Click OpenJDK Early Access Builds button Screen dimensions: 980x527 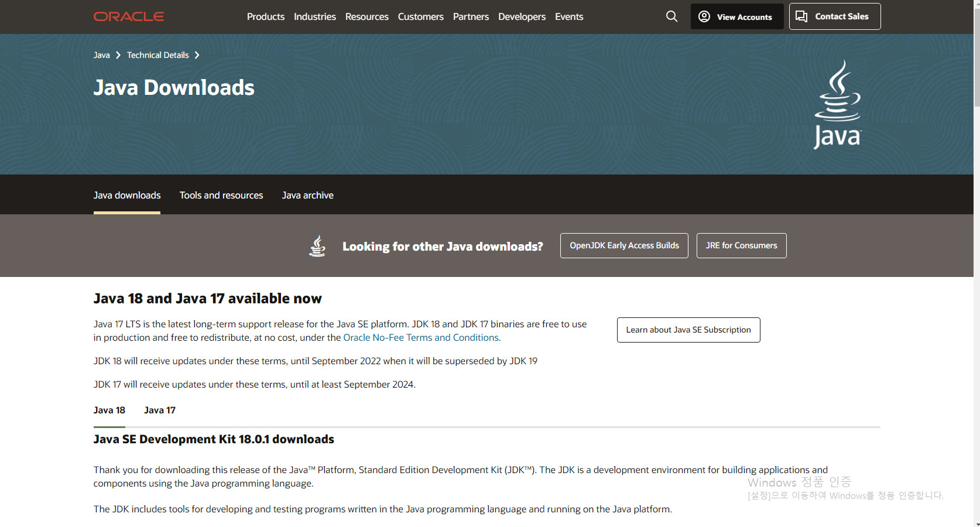click(624, 245)
